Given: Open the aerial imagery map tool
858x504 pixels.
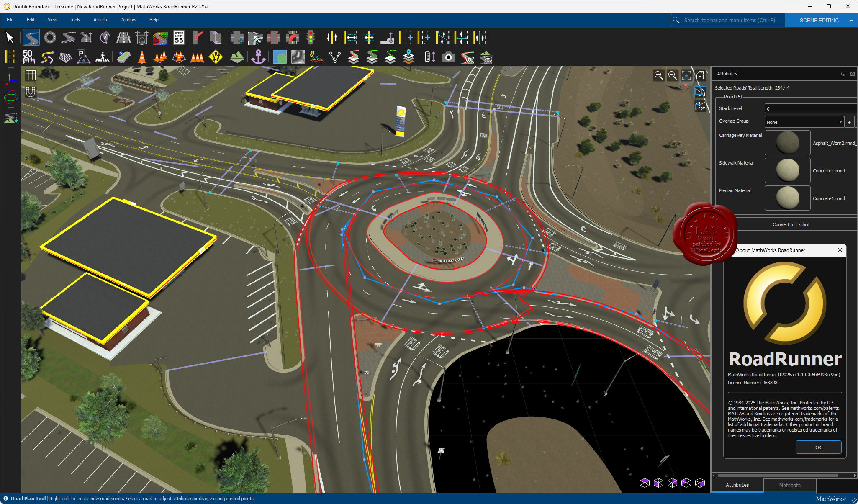Looking at the screenshot, I should (280, 57).
